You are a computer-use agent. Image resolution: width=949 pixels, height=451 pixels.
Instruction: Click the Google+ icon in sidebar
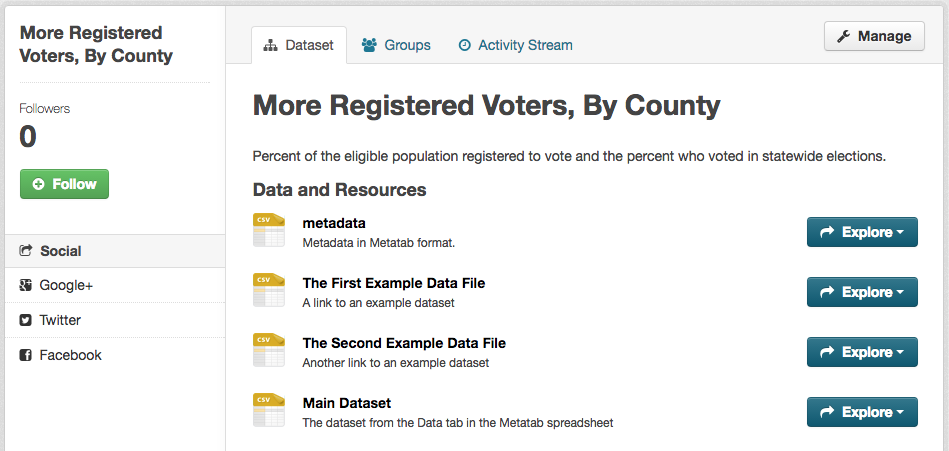[25, 285]
